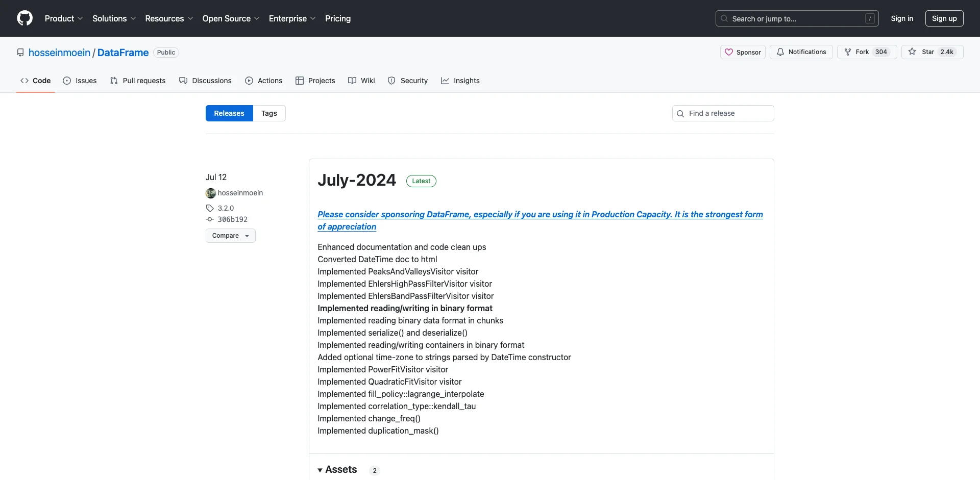The image size is (980, 480).
Task: Expand the Enterprise menu
Action: (292, 18)
